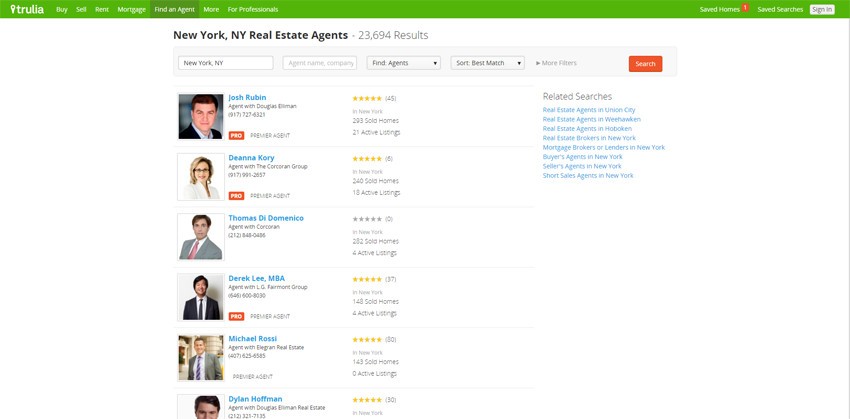Open Real Estate Agents in Hoboken
The width and height of the screenshot is (850, 419).
[x=587, y=128]
